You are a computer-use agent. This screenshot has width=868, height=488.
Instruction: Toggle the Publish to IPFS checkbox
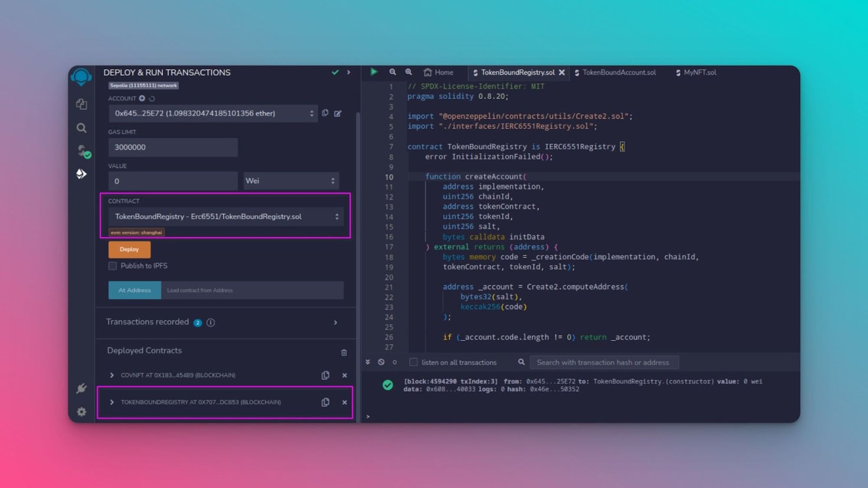(x=112, y=266)
